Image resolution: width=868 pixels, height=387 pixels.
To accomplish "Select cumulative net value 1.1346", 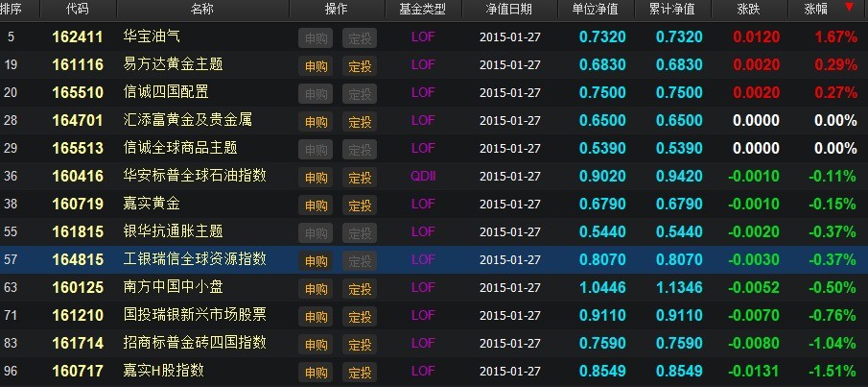I will (x=679, y=287).
